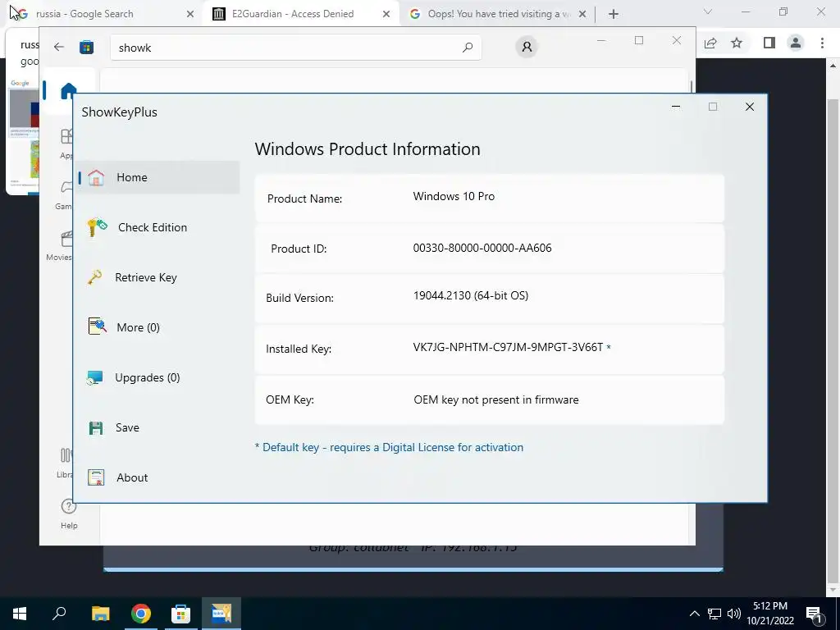
Task: Open a new Chrome tab
Action: click(614, 15)
